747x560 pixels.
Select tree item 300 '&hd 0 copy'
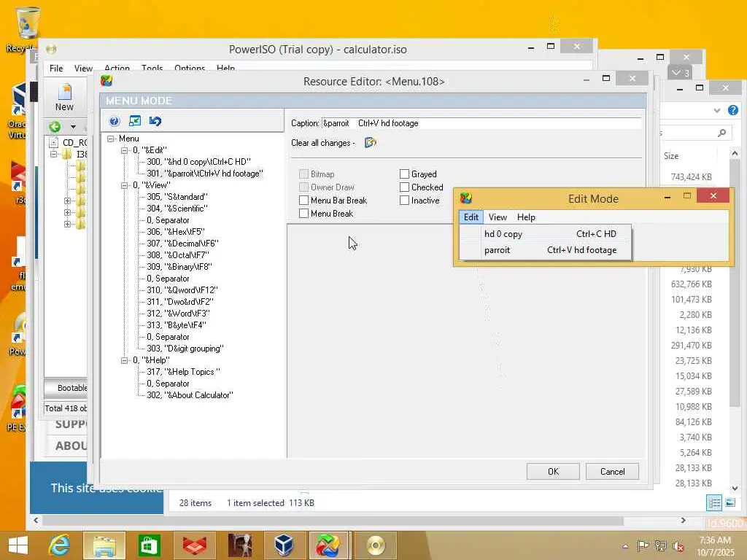[198, 162]
